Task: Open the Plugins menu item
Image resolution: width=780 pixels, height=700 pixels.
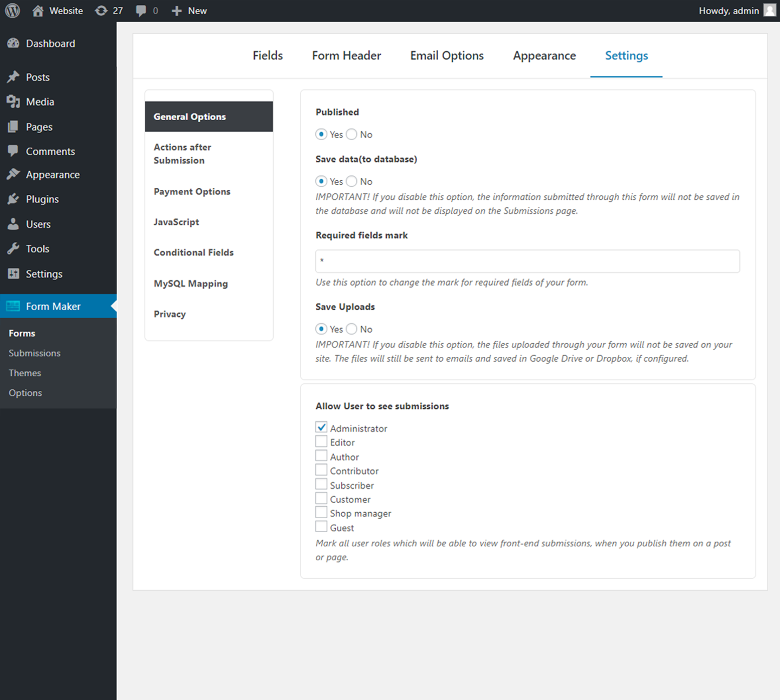Action: click(x=58, y=199)
